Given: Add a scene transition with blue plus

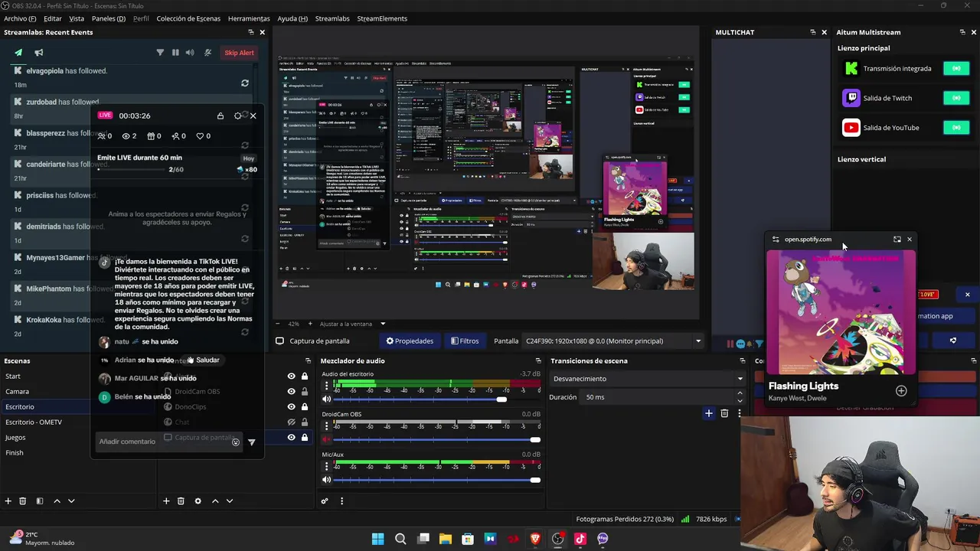Looking at the screenshot, I should (708, 413).
